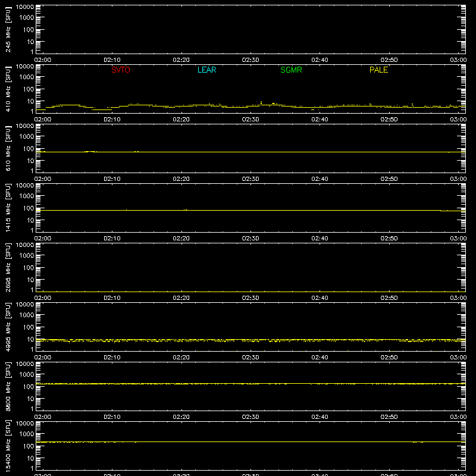This screenshot has height=476, width=476.
Task: Click the 610 MHz yellow flux trace
Action: coord(250,152)
